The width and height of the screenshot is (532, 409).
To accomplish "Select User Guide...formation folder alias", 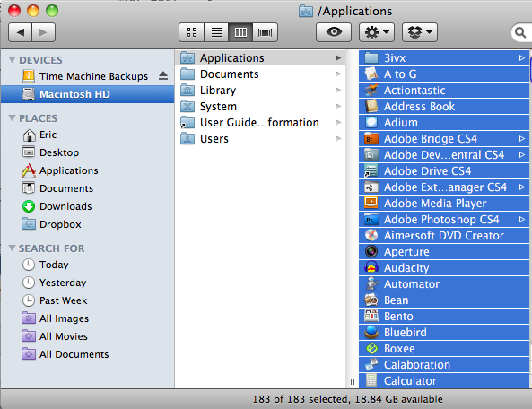I will tap(260, 122).
